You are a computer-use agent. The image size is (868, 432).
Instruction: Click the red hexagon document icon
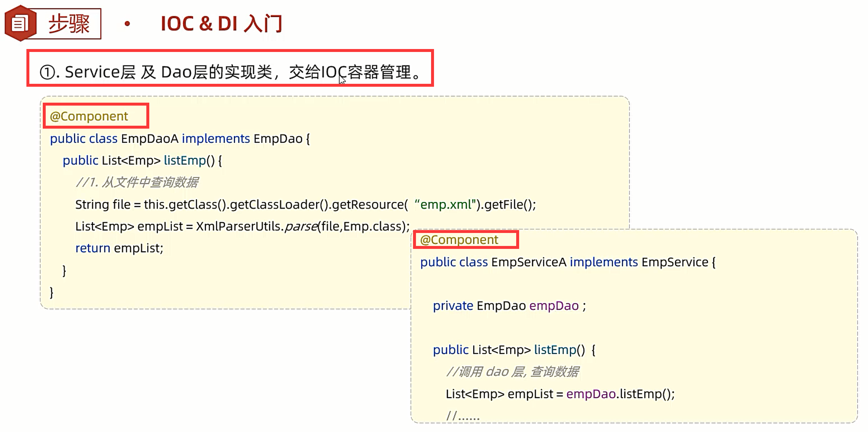[x=21, y=23]
